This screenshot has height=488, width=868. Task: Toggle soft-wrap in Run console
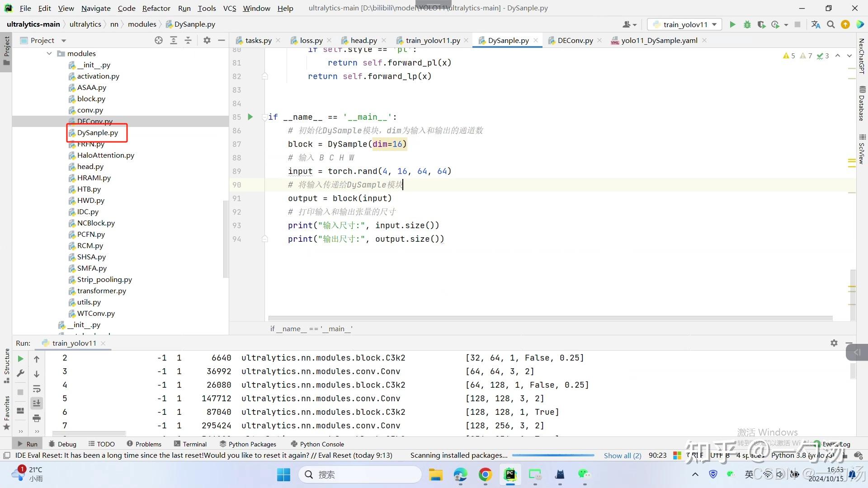click(x=37, y=389)
